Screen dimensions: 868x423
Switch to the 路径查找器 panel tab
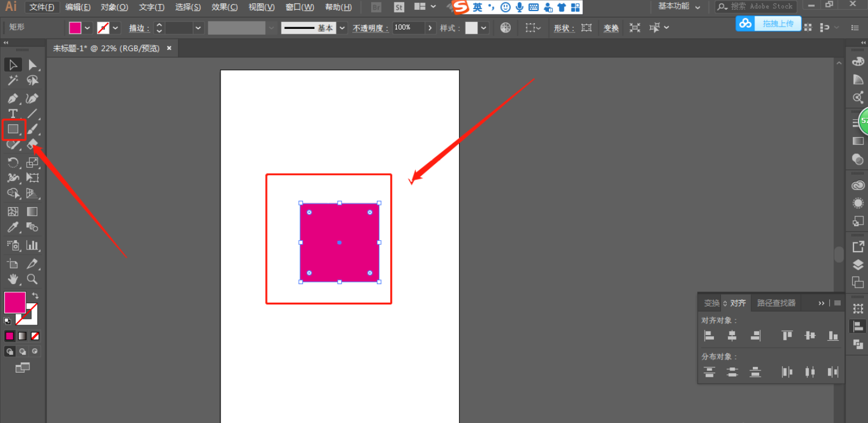click(x=776, y=303)
